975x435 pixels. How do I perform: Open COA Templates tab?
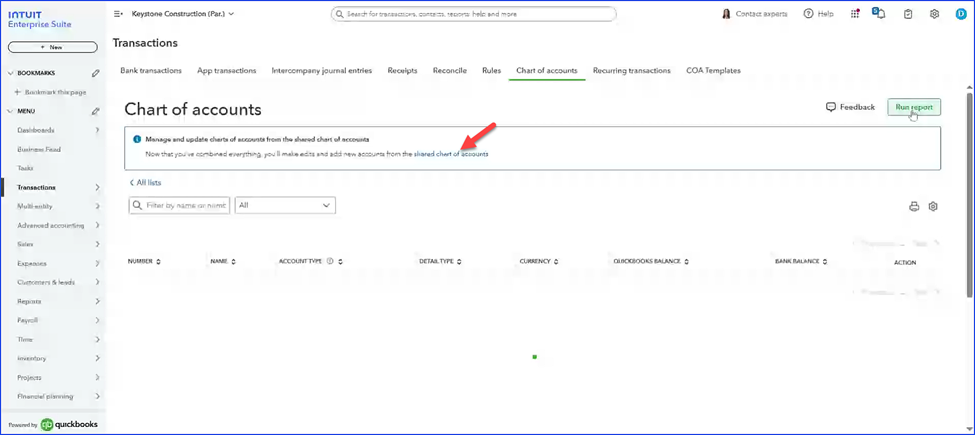click(713, 71)
